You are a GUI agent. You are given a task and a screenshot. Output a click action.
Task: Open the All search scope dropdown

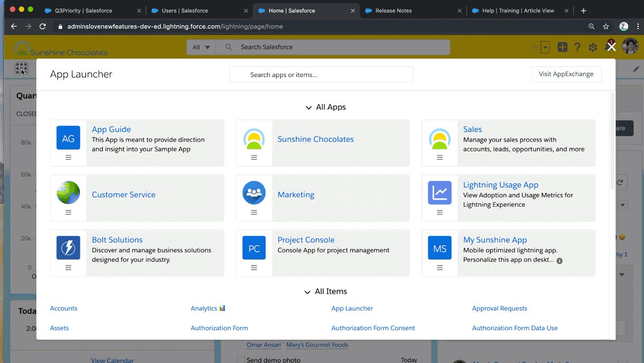point(201,47)
